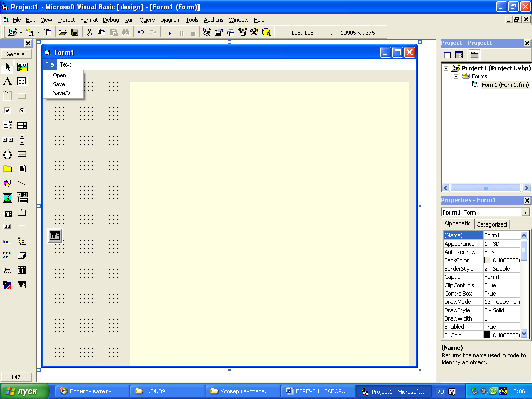The height and width of the screenshot is (399, 532).
Task: Open the object dropdown in Properties
Action: [525, 212]
